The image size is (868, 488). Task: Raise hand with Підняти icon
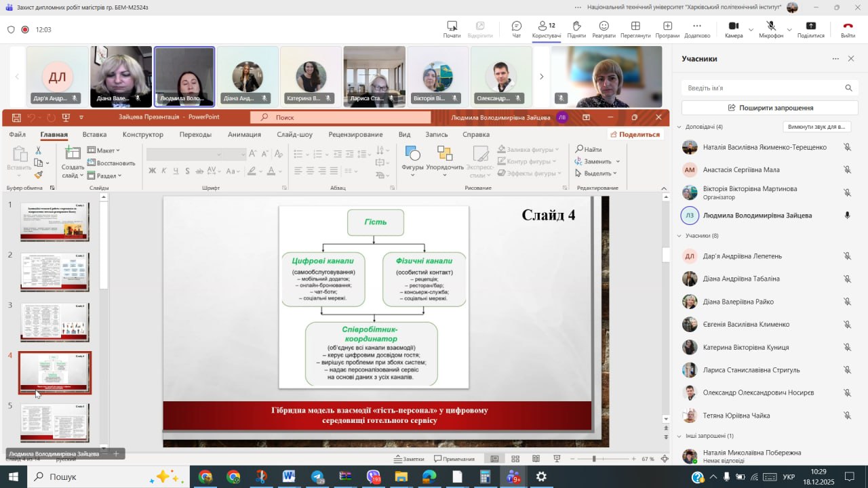tap(576, 26)
